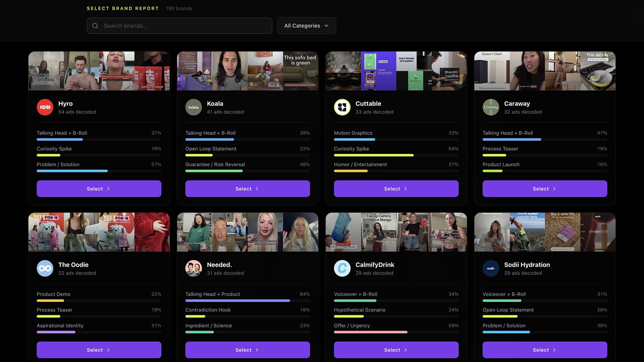Select the CalmifyDrink brand report
The height and width of the screenshot is (362, 644).
coord(396,350)
